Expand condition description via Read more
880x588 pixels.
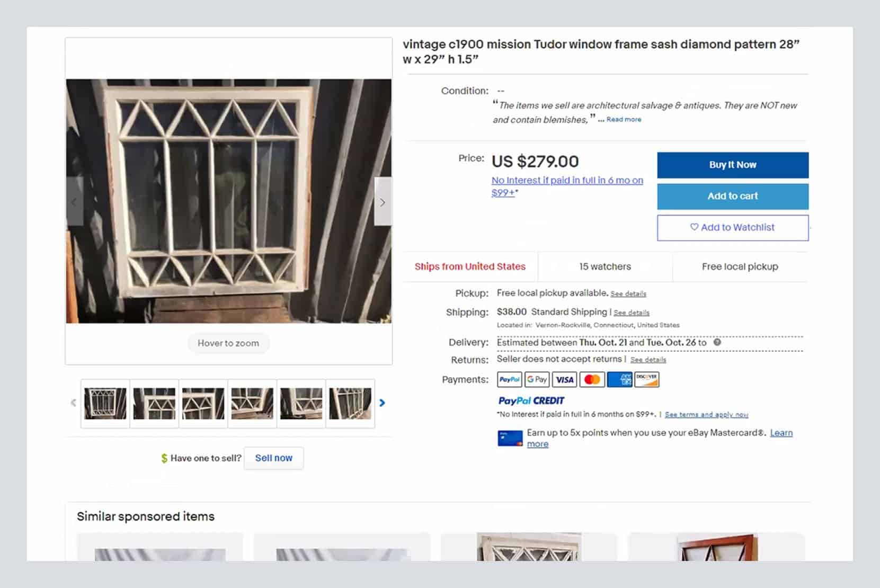click(624, 120)
